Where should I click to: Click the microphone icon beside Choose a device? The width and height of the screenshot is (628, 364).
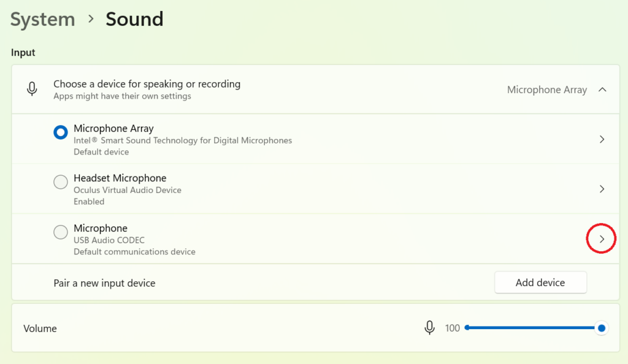click(32, 89)
